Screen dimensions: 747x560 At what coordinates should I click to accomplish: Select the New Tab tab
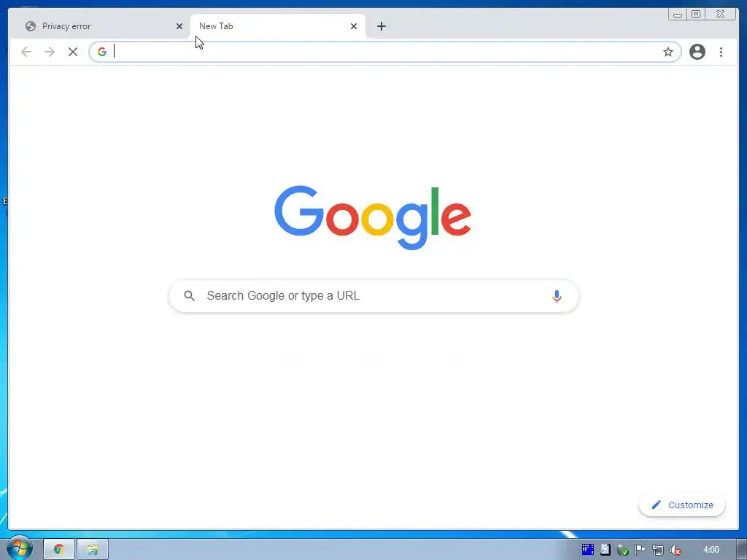[278, 26]
